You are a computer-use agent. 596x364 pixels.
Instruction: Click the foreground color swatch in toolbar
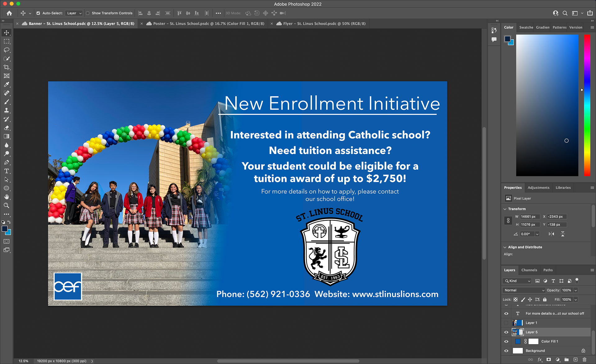pyautogui.click(x=5, y=229)
